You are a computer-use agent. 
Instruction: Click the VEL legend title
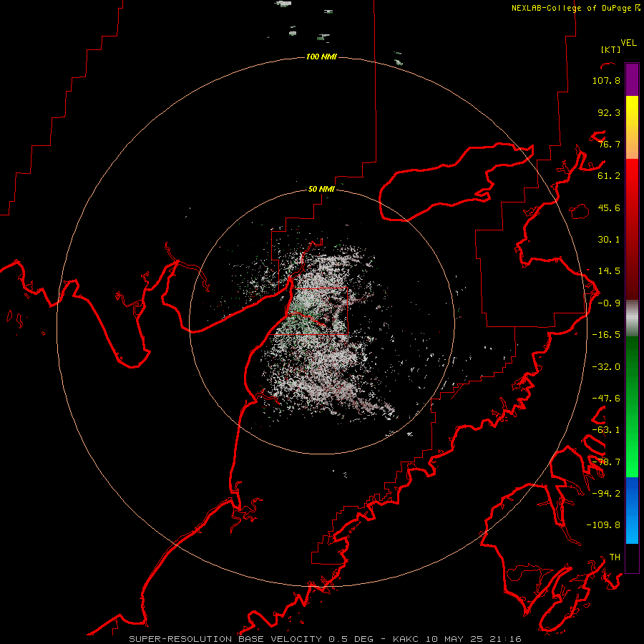click(628, 43)
